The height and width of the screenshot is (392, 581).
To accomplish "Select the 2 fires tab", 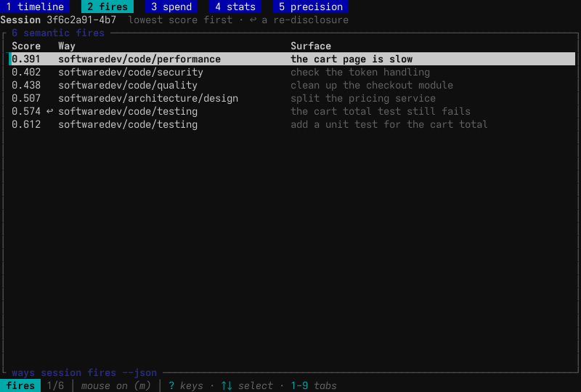I will (107, 7).
